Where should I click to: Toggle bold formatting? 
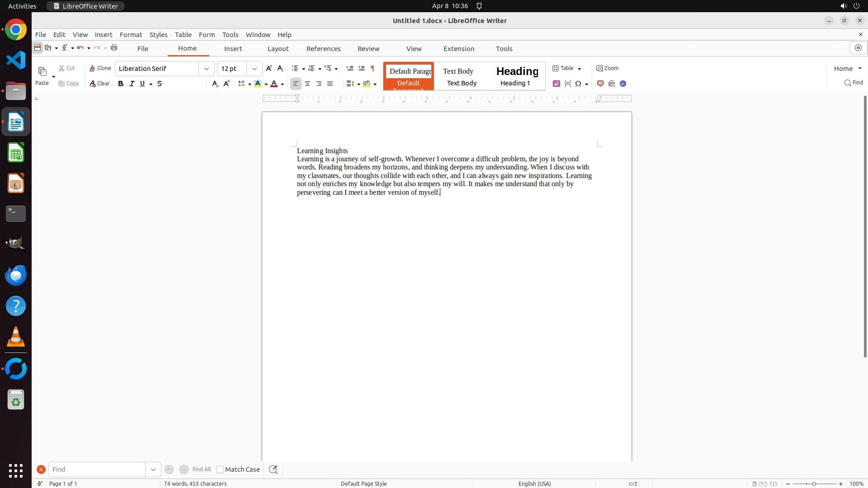[x=121, y=84]
